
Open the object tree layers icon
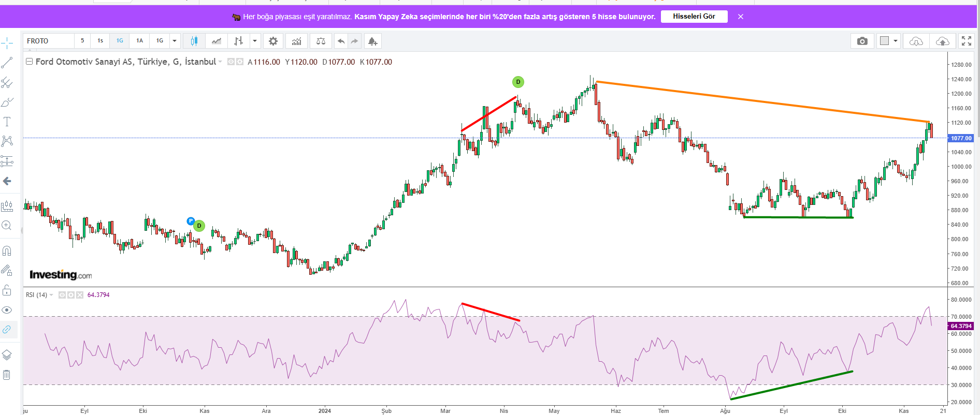coord(7,355)
